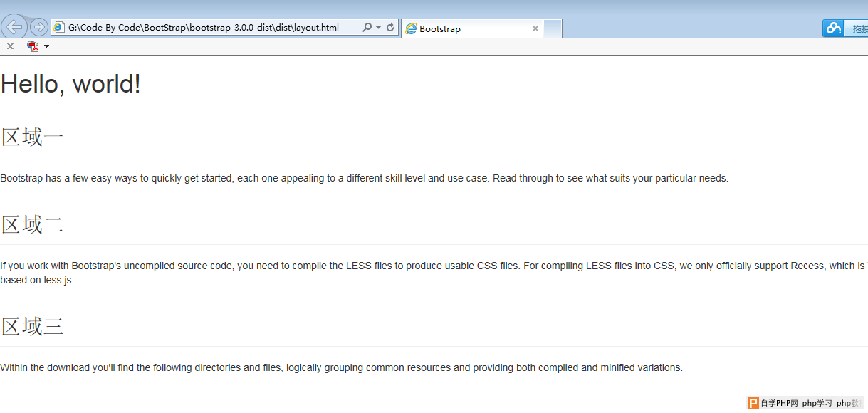The image size is (868, 413).
Task: Go back with the browser Back arrow
Action: coord(14,27)
